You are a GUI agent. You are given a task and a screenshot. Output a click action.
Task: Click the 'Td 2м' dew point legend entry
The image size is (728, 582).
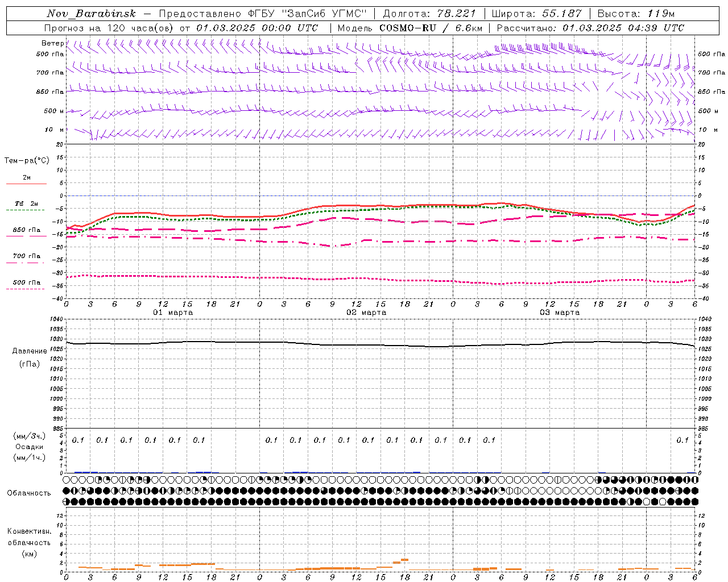coord(26,203)
